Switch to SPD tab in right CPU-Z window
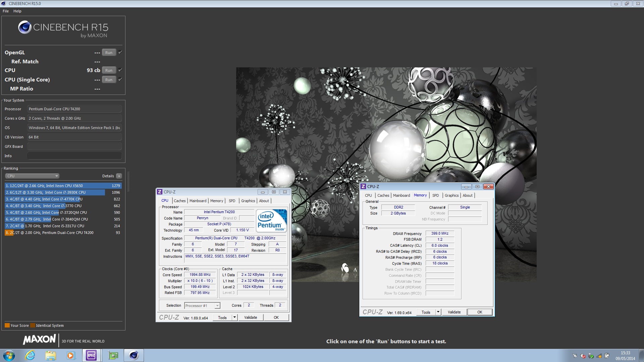The width and height of the screenshot is (644, 362). click(436, 195)
